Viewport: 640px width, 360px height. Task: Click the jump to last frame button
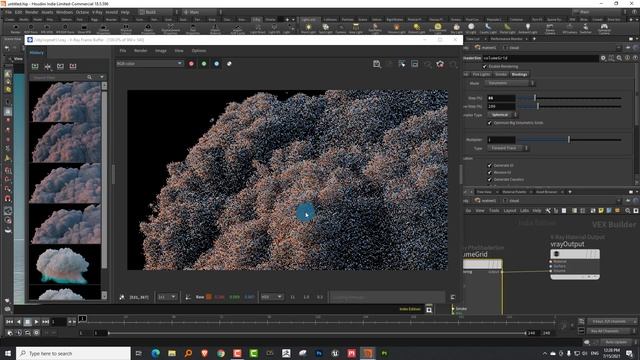click(45, 322)
